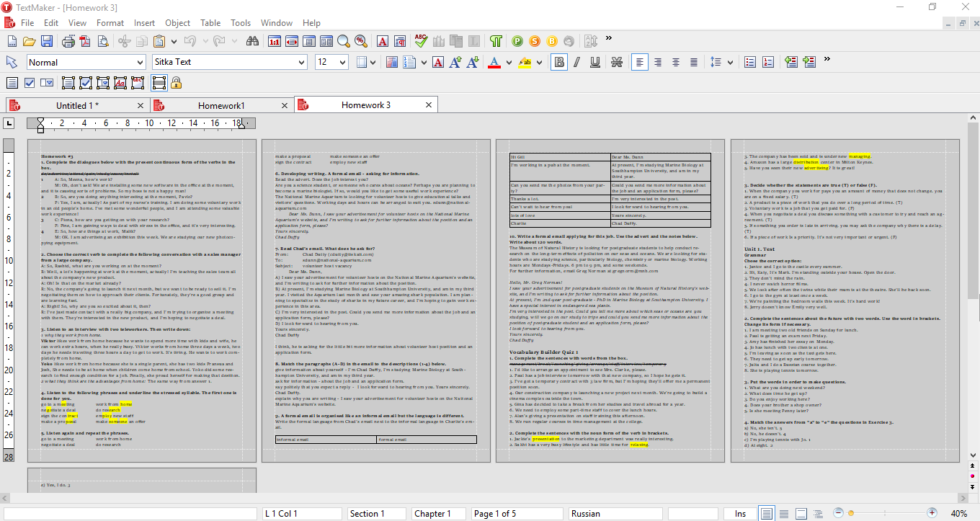
Task: Toggle Italic formatting
Action: pyautogui.click(x=577, y=63)
